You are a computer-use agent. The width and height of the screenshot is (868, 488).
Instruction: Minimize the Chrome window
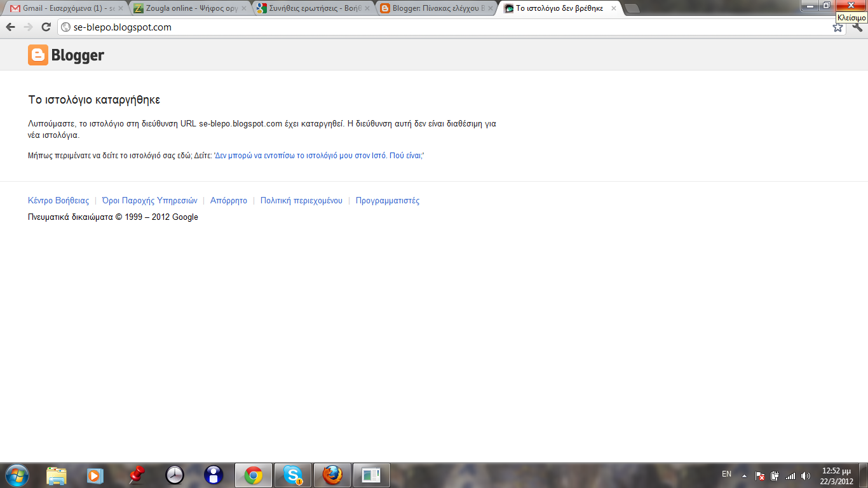(810, 6)
